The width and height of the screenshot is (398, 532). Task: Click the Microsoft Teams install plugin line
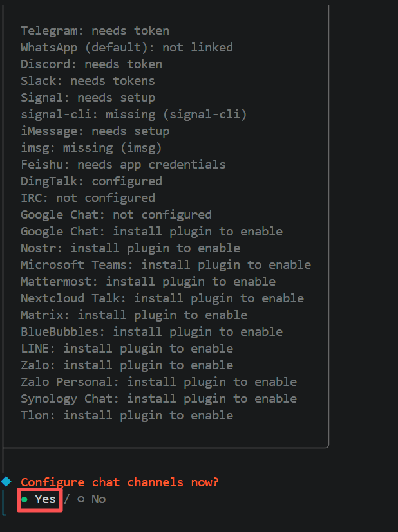(x=166, y=265)
